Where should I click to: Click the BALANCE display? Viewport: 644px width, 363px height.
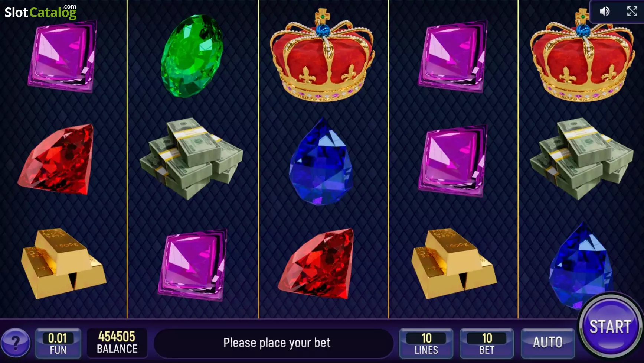click(117, 343)
